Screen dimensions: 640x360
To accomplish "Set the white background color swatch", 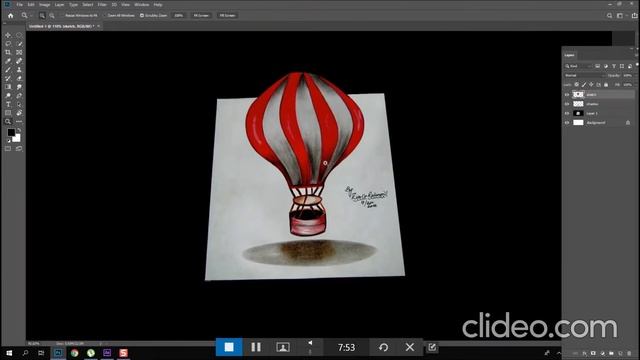I will pyautogui.click(x=17, y=139).
